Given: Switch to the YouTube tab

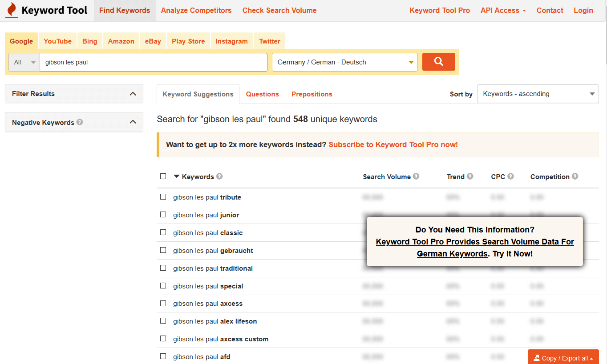Looking at the screenshot, I should [57, 41].
